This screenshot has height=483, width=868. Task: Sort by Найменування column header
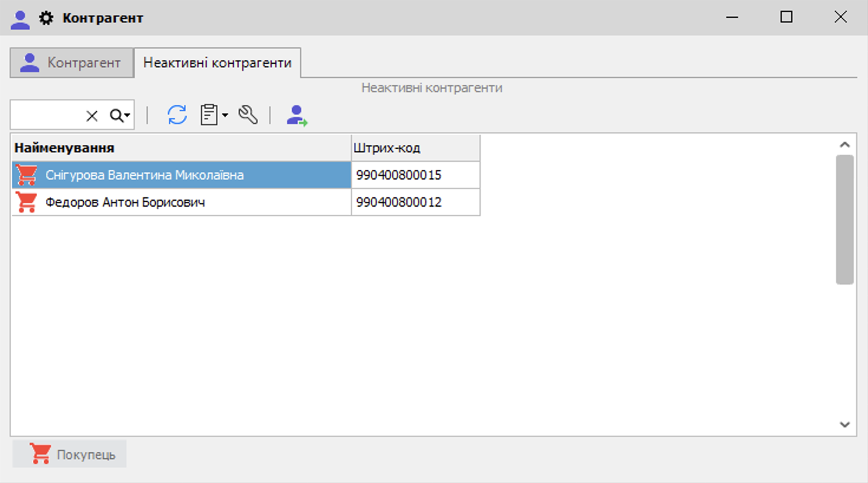(x=181, y=148)
